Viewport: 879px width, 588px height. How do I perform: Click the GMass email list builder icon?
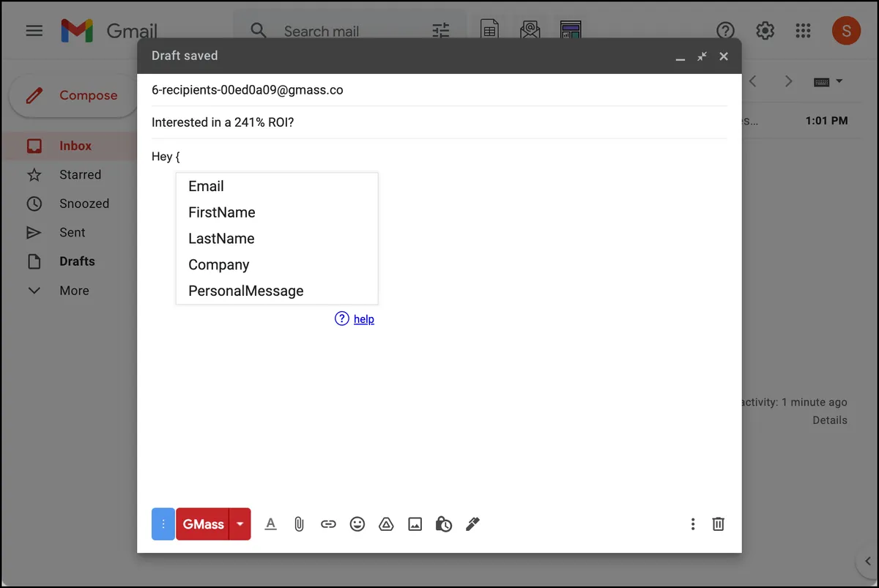tap(530, 29)
